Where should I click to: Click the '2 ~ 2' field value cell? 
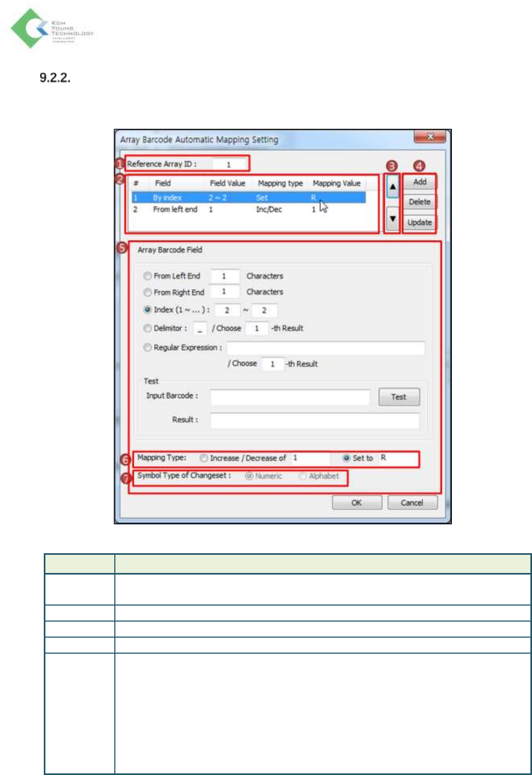217,198
